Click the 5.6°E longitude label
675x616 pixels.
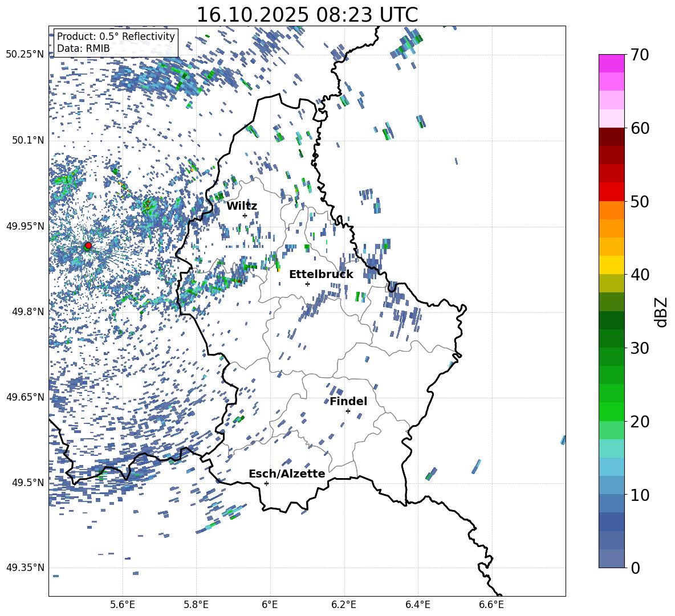pyautogui.click(x=123, y=605)
